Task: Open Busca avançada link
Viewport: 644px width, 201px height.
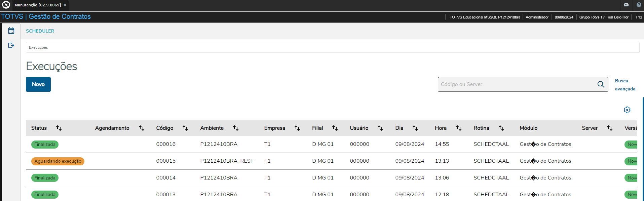Action: [625, 85]
